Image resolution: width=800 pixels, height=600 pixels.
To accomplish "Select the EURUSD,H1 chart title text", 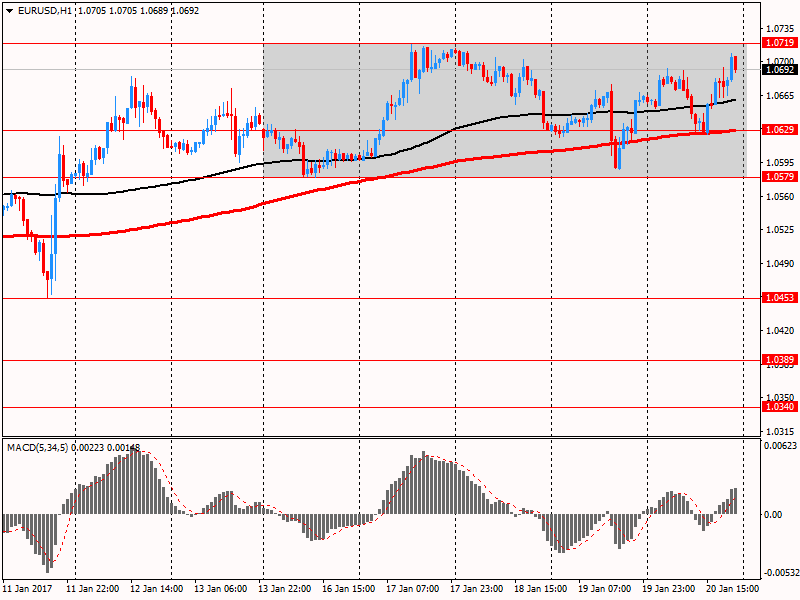I will [x=45, y=11].
